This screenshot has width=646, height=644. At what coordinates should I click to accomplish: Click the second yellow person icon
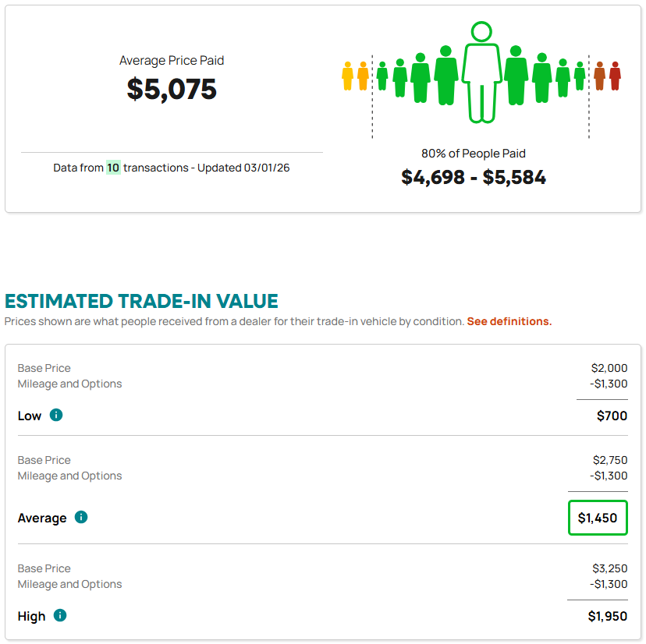(x=363, y=76)
